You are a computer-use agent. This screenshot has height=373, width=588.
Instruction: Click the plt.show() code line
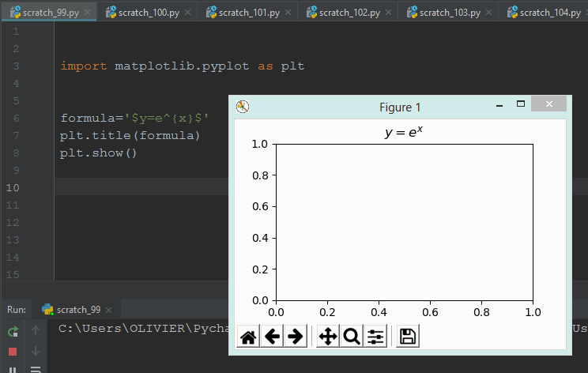[x=99, y=153]
